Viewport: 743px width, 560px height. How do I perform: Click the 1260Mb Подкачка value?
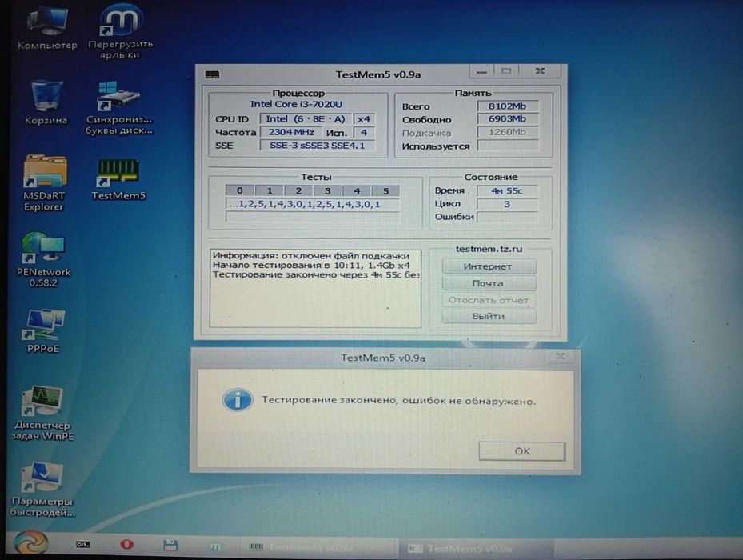click(507, 132)
